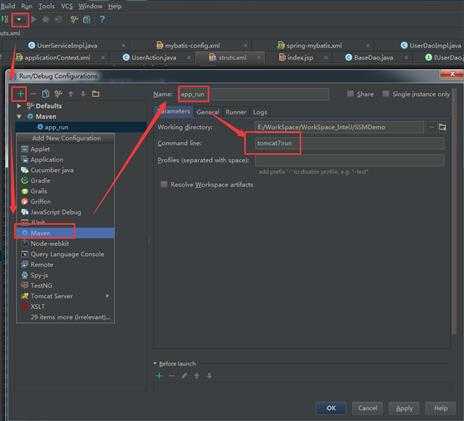The image size is (464, 421).
Task: Choose TestNG from configuration list
Action: (x=66, y=286)
